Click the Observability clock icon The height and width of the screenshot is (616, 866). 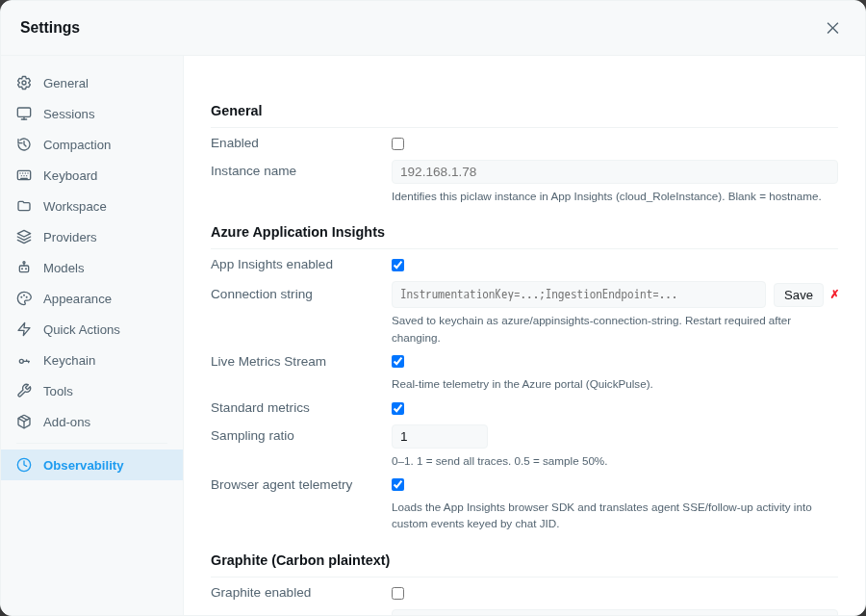24,465
